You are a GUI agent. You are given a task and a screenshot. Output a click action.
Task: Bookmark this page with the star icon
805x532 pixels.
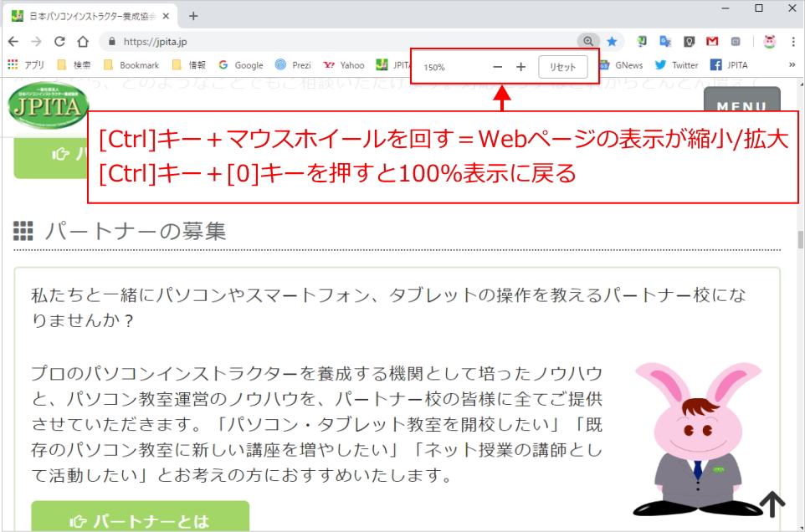(612, 41)
